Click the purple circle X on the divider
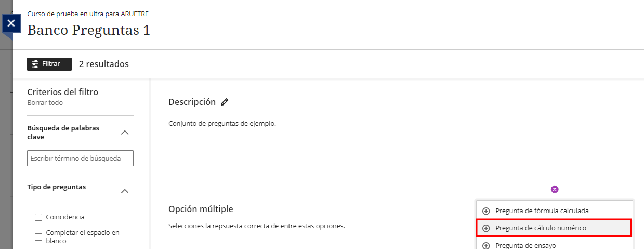 555,189
